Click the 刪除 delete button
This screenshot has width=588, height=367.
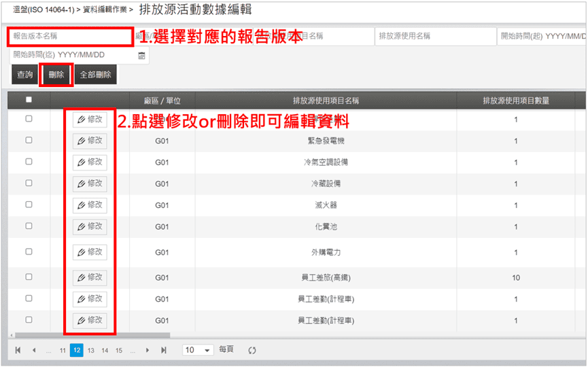coord(56,75)
